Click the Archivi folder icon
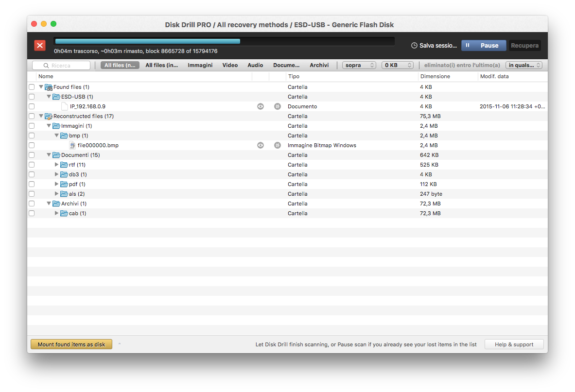 pyautogui.click(x=56, y=204)
